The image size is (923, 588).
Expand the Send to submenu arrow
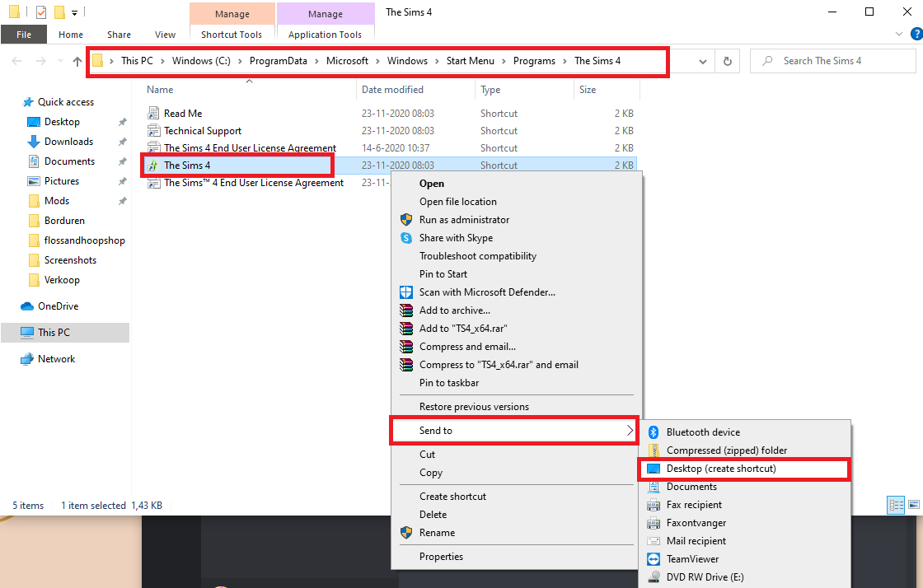pyautogui.click(x=630, y=431)
